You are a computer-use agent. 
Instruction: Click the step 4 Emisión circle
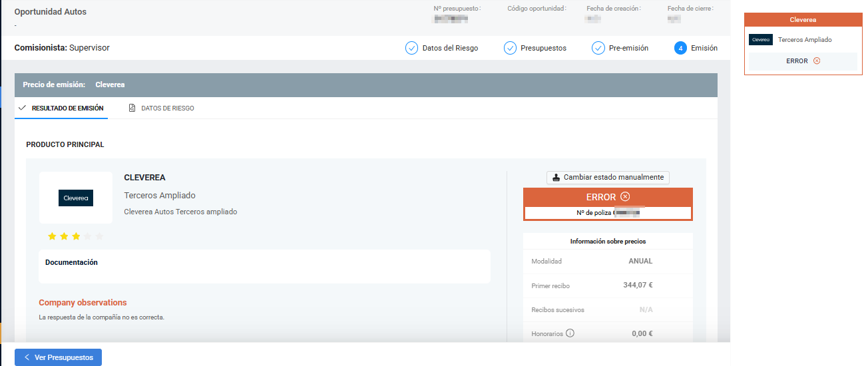coord(680,48)
